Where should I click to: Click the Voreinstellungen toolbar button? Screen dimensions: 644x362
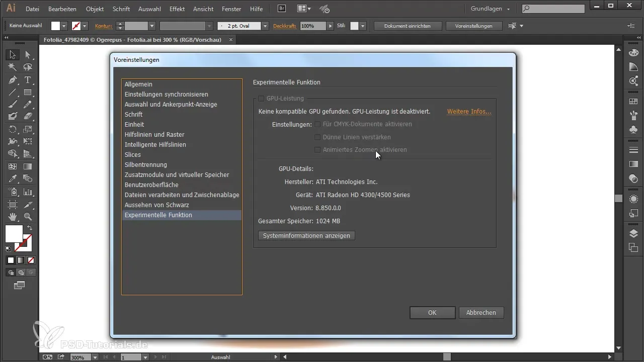coord(474,26)
